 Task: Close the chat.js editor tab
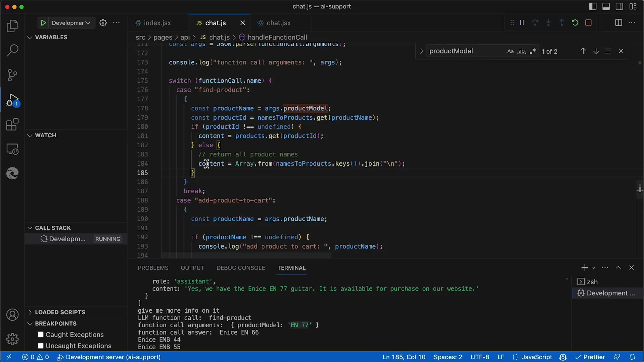(x=243, y=23)
